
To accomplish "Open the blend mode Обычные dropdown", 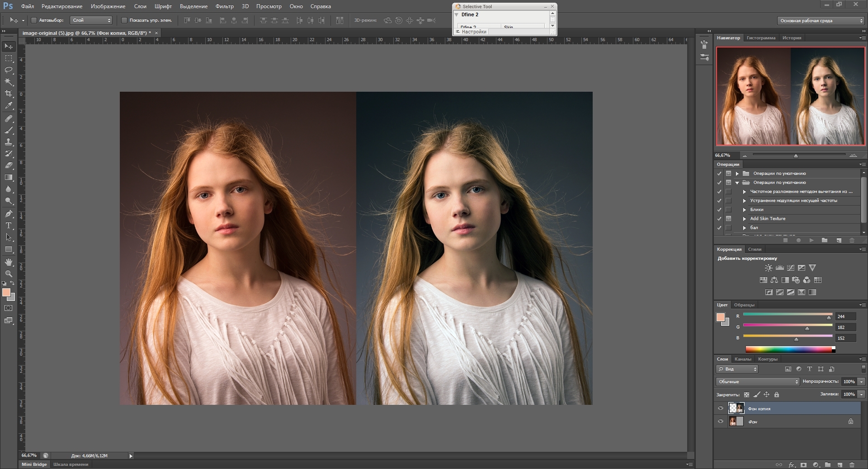I will tap(758, 382).
